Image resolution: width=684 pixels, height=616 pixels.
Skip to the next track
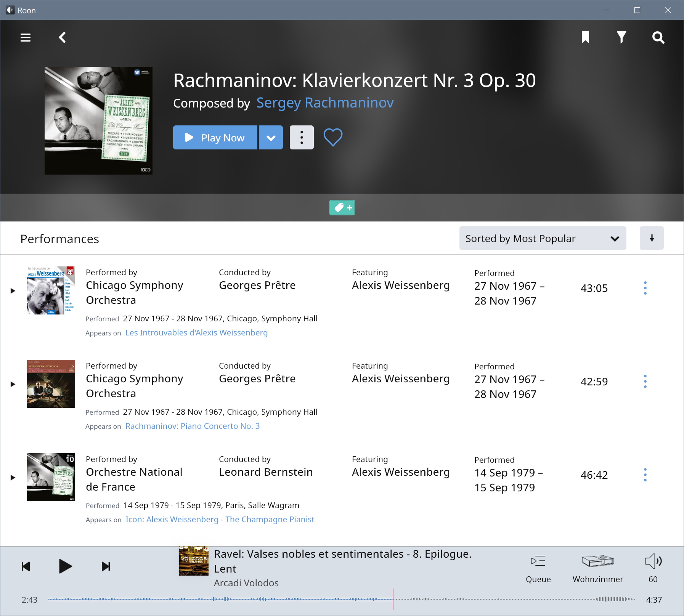point(106,566)
